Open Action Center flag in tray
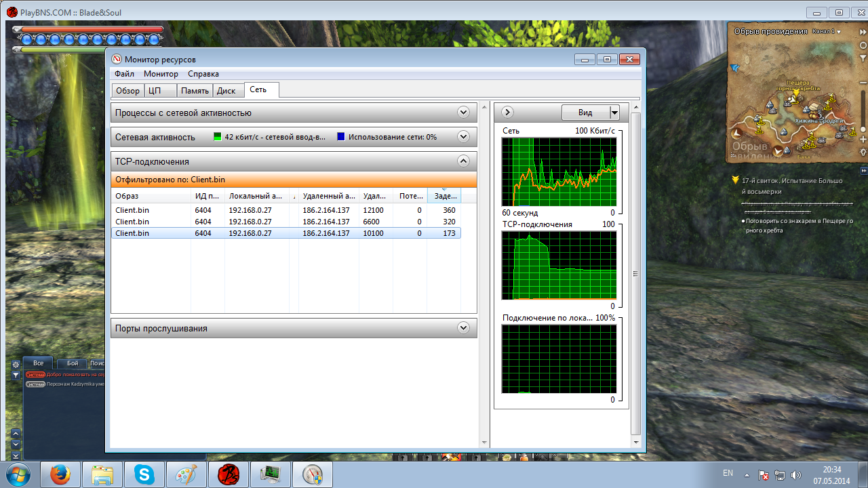Screen dimensions: 868x488 (763, 475)
